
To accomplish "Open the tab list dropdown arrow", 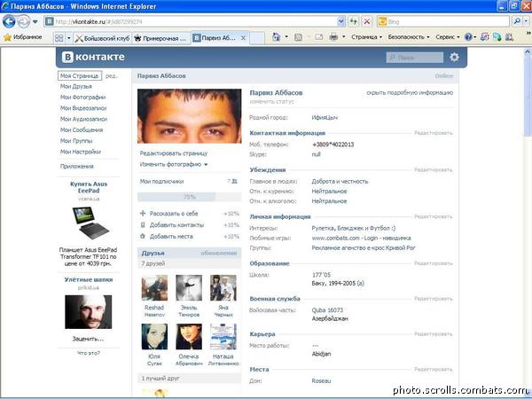I will 69,38.
